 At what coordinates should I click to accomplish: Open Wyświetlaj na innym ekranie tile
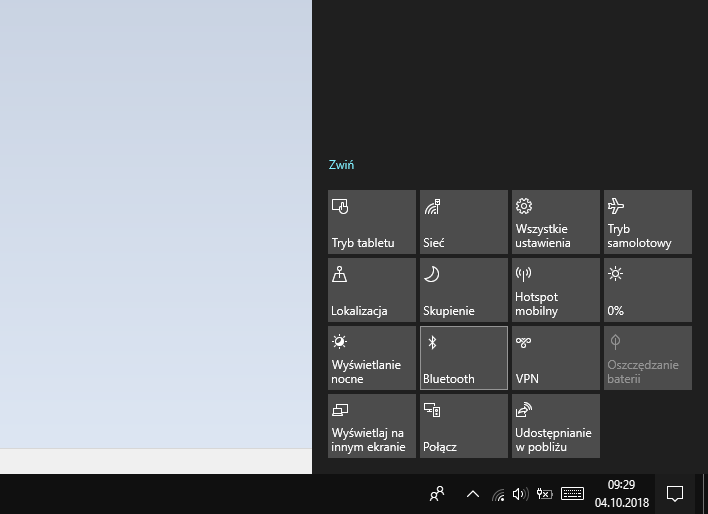tap(371, 426)
